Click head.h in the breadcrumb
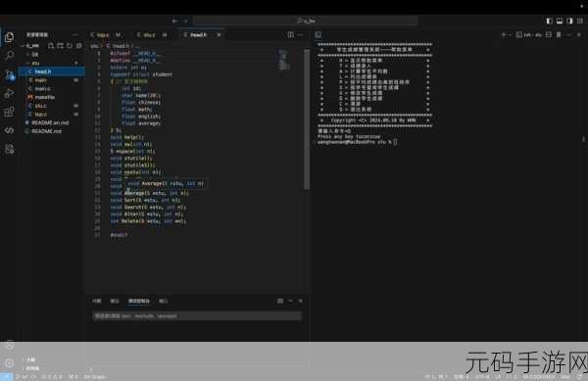 pyautogui.click(x=121, y=46)
